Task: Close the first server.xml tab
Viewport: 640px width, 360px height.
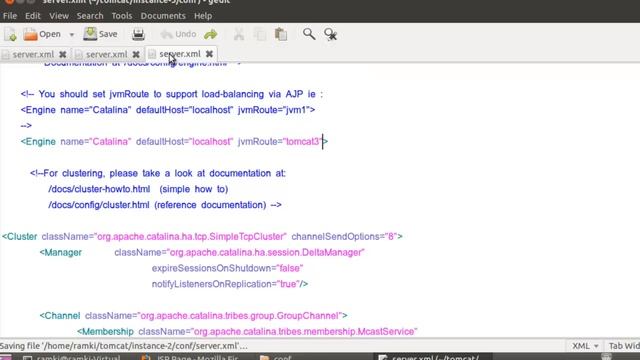Action: click(x=62, y=54)
